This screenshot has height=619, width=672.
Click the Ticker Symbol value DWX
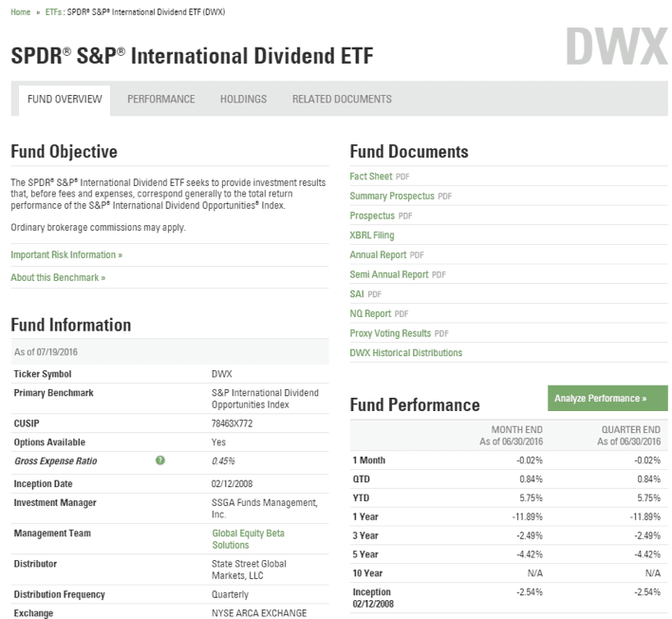pos(221,374)
